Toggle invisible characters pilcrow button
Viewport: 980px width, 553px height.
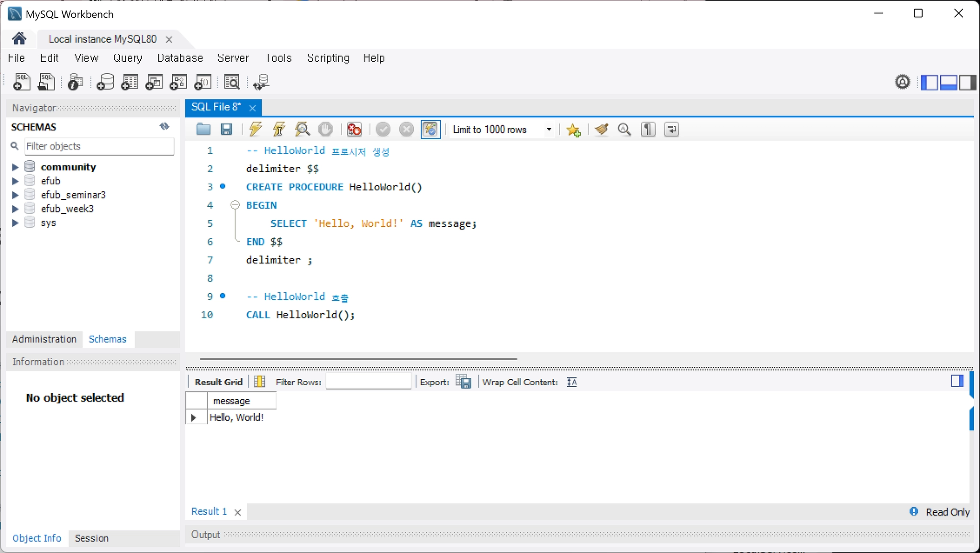tap(648, 129)
